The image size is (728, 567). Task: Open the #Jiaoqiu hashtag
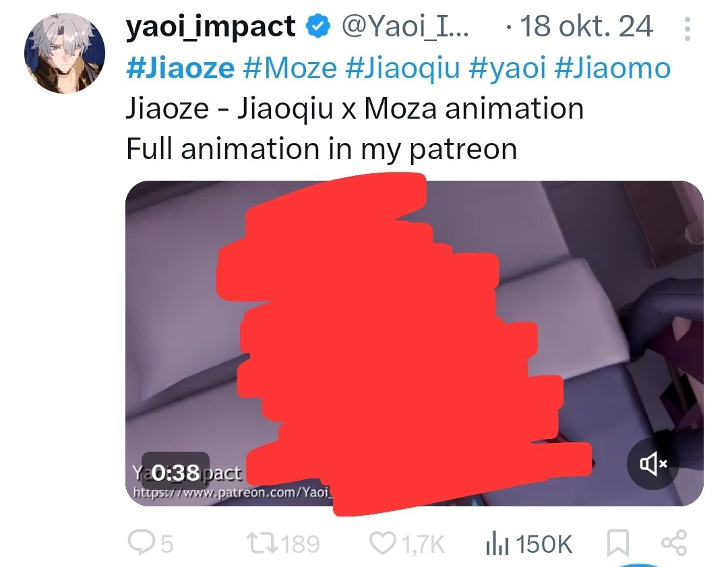coord(403,68)
